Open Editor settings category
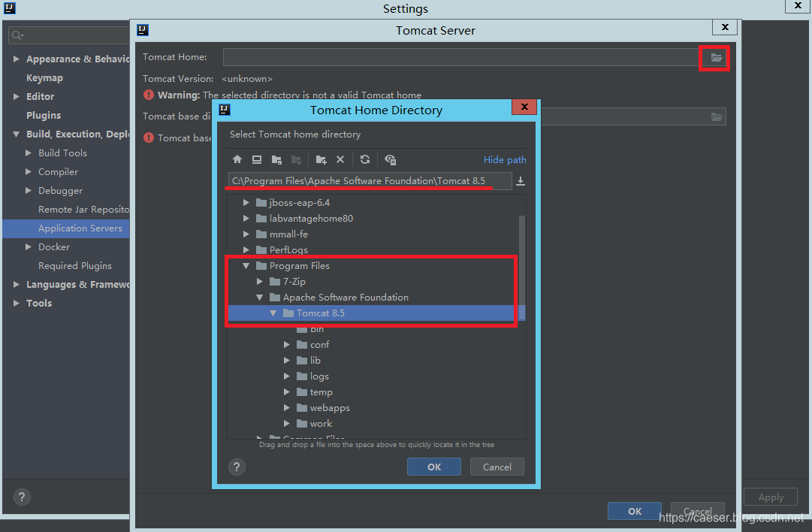Image resolution: width=812 pixels, height=532 pixels. tap(40, 96)
